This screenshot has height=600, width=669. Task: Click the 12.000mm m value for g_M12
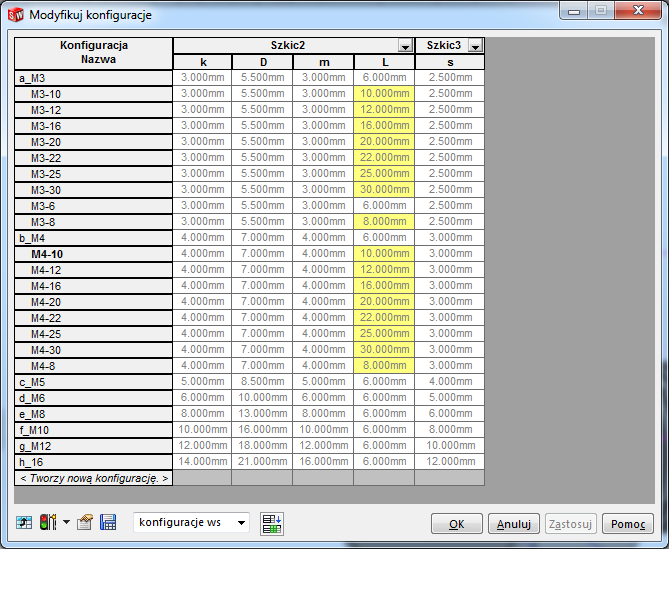[323, 446]
